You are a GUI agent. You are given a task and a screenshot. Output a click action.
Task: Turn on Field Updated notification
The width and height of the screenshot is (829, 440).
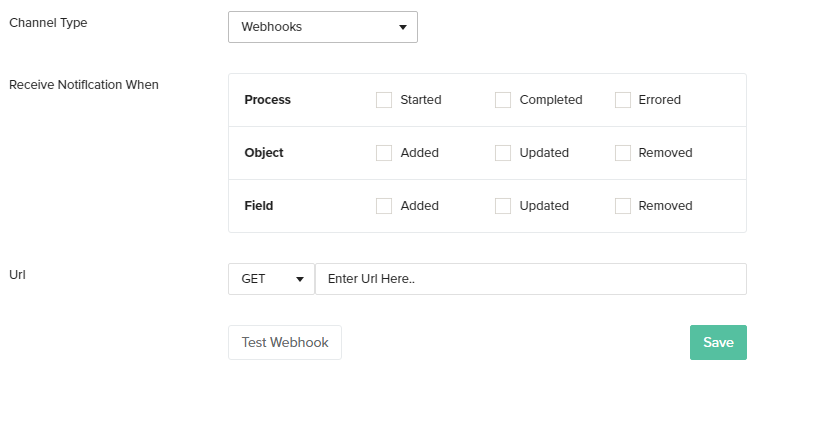pyautogui.click(x=503, y=206)
